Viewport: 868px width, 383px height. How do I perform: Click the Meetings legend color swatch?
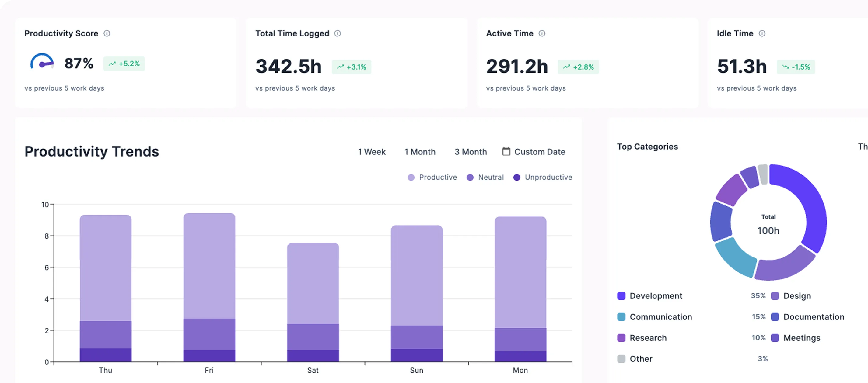(775, 338)
